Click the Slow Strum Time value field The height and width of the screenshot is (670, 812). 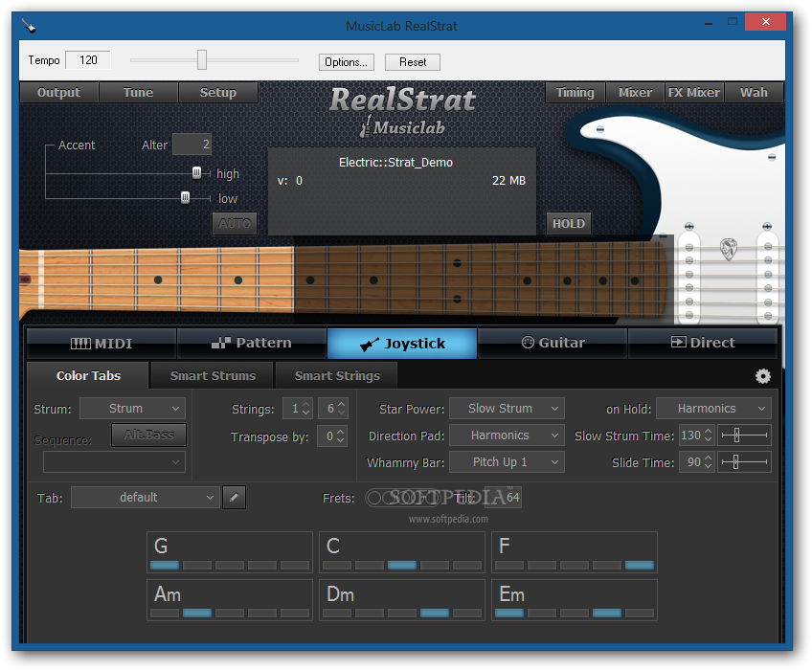pyautogui.click(x=696, y=435)
